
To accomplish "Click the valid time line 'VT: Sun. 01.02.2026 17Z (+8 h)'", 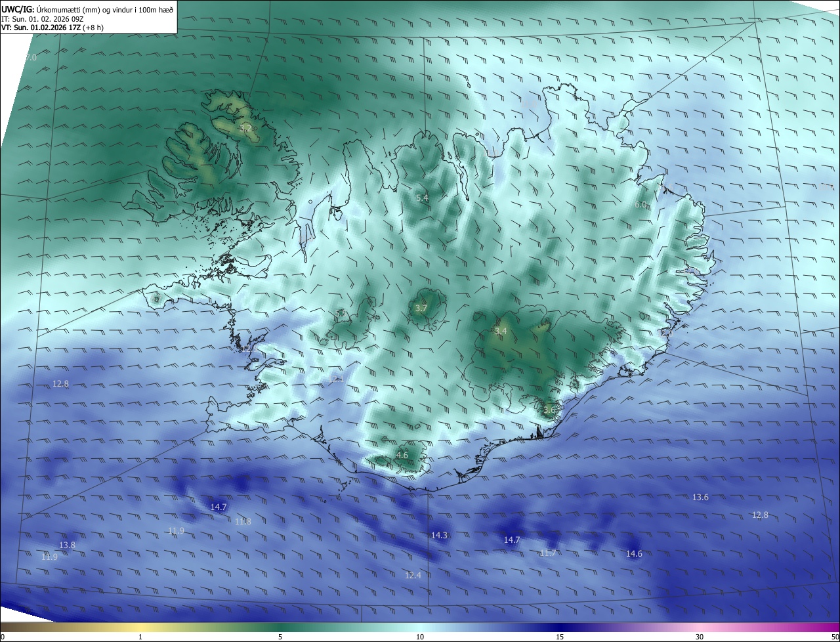I will click(52, 28).
